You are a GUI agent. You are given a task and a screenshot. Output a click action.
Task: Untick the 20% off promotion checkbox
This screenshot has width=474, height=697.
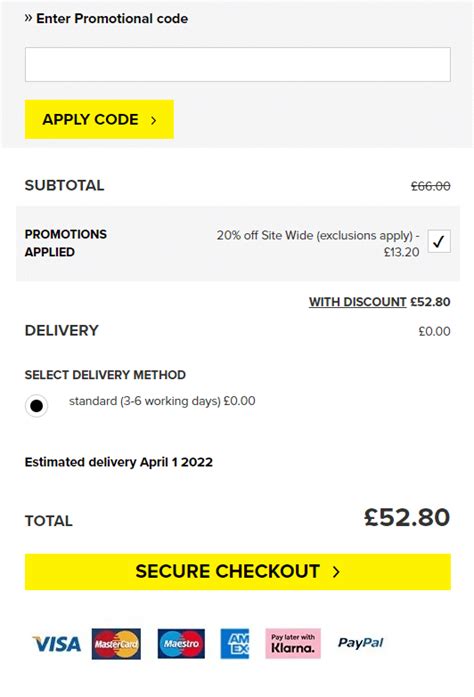click(439, 241)
